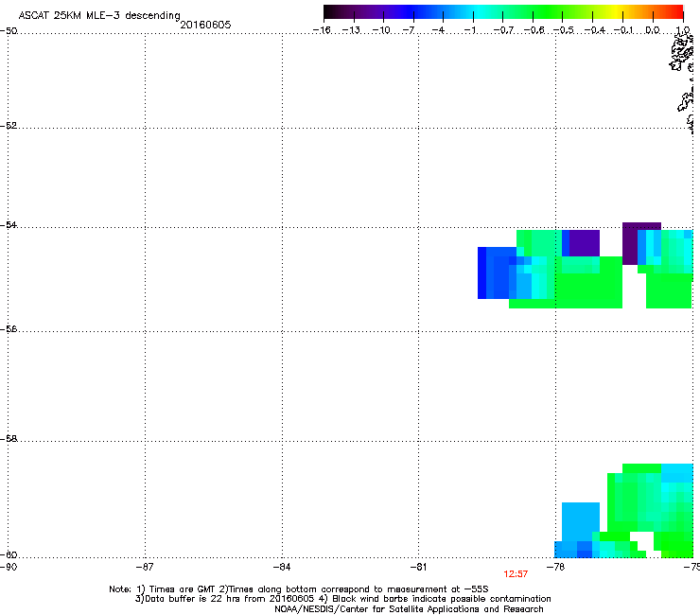This screenshot has height=615, width=700.
Task: Click the latitude label '-60'
Action: pos(9,554)
